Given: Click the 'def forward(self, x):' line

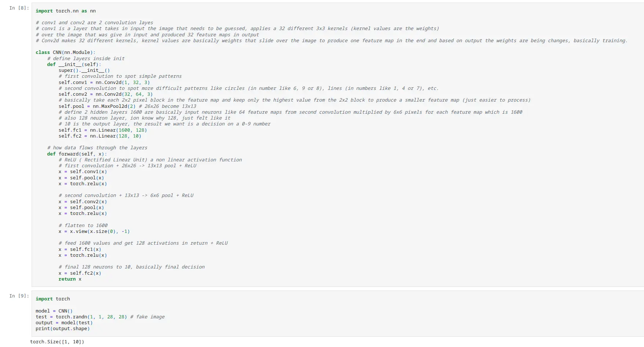Looking at the screenshot, I should [77, 154].
